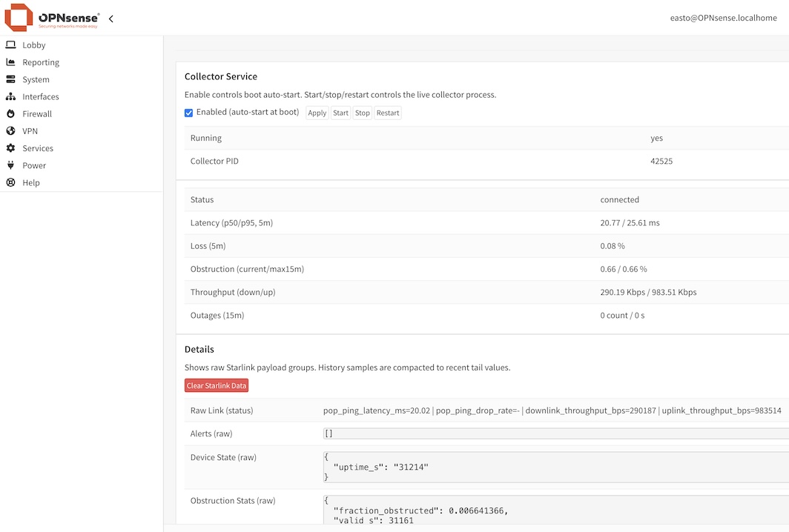This screenshot has width=789, height=532.
Task: Clear Starlink Data with red button
Action: [x=217, y=385]
